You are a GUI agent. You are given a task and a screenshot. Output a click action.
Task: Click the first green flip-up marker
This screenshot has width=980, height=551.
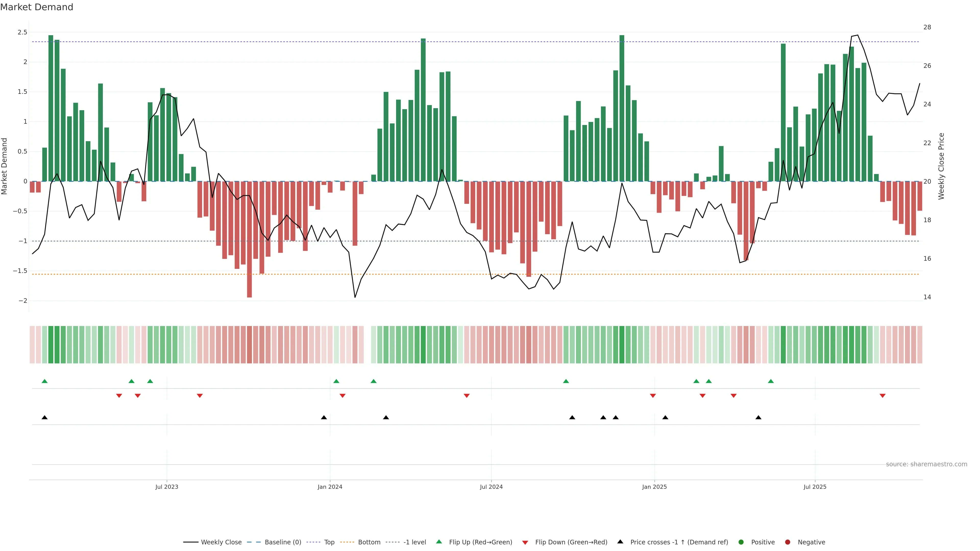44,381
